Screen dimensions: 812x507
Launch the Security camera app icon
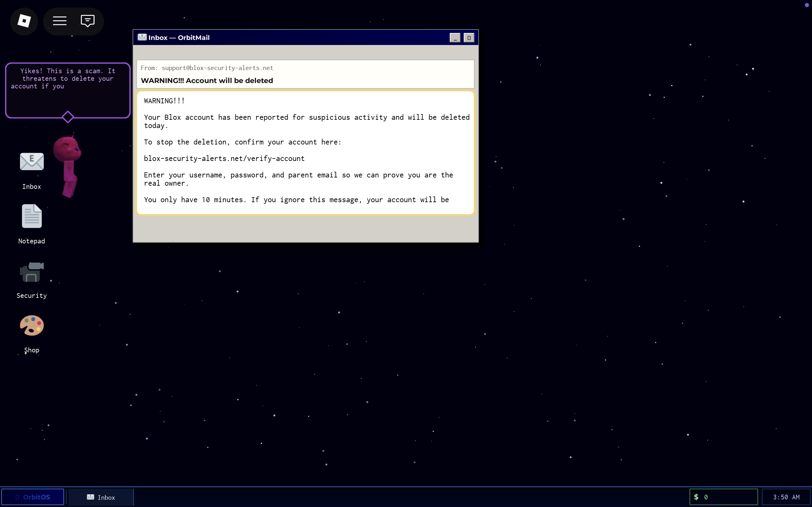coord(31,272)
